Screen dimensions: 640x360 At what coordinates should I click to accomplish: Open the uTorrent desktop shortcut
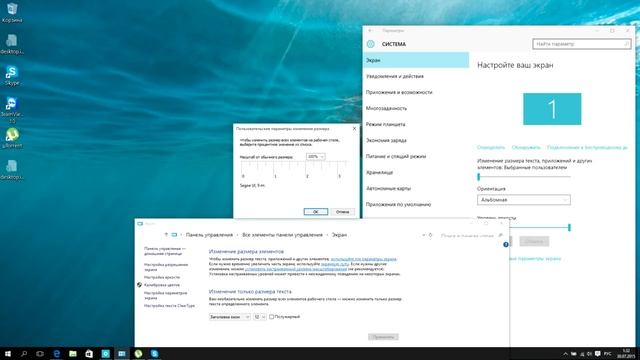[x=12, y=138]
